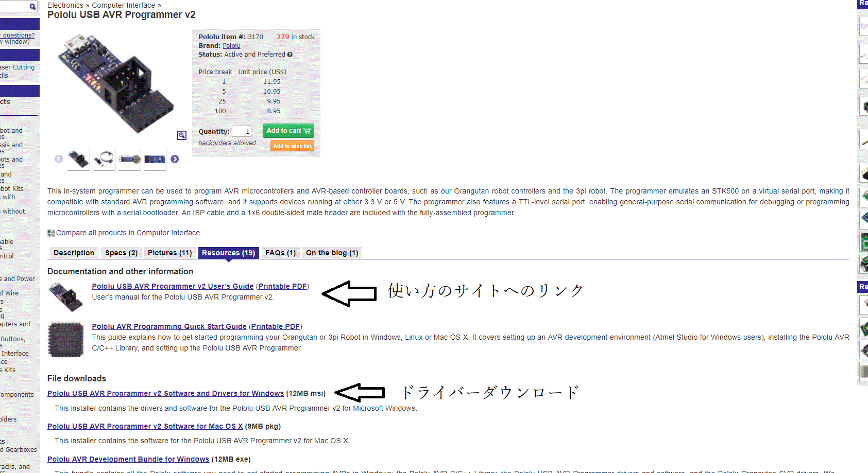Click the 8.95 unit price
Image resolution: width=868 pixels, height=473 pixels.
pyautogui.click(x=274, y=111)
